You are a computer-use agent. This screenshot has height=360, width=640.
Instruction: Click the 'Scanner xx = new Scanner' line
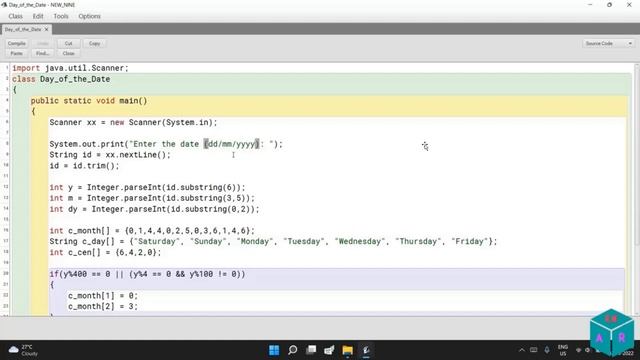[133, 122]
